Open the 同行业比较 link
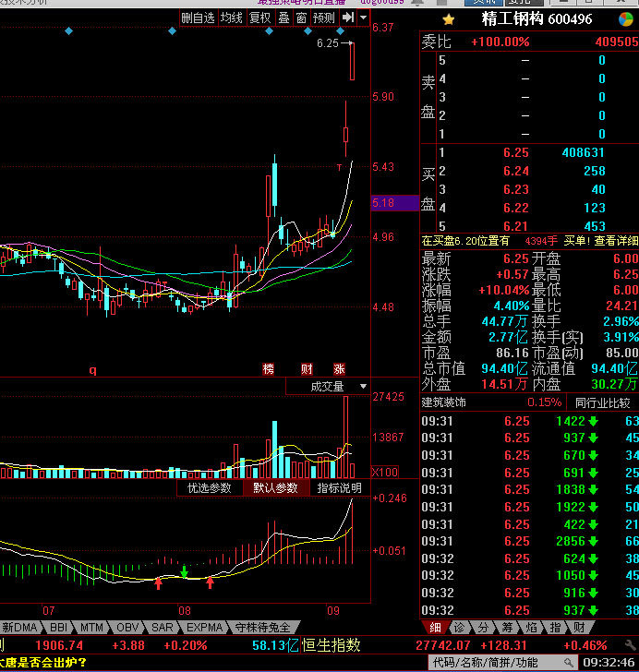639x672 pixels. [x=603, y=402]
